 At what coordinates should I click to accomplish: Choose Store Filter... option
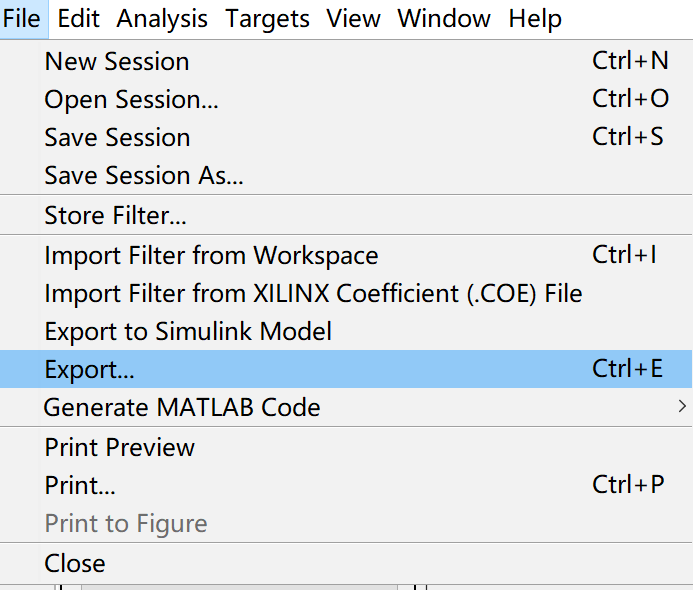[x=115, y=215]
